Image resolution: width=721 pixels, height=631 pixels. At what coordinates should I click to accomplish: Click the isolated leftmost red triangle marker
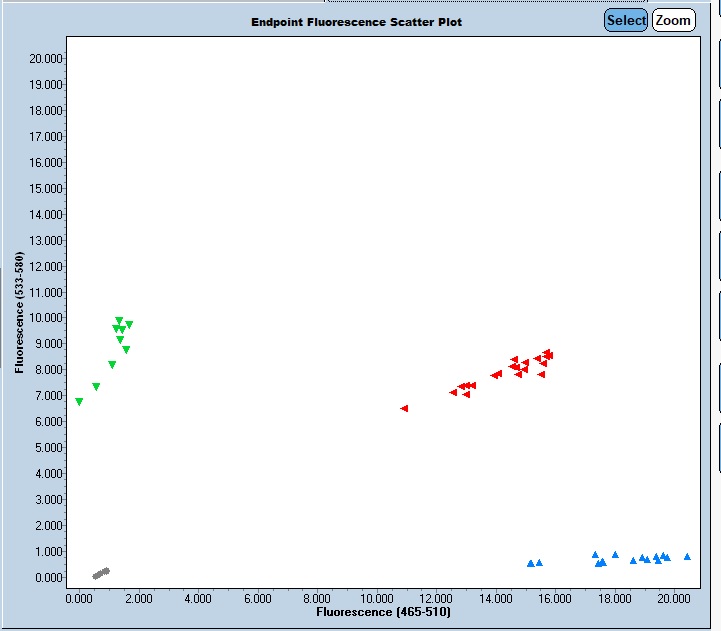pyautogui.click(x=404, y=408)
